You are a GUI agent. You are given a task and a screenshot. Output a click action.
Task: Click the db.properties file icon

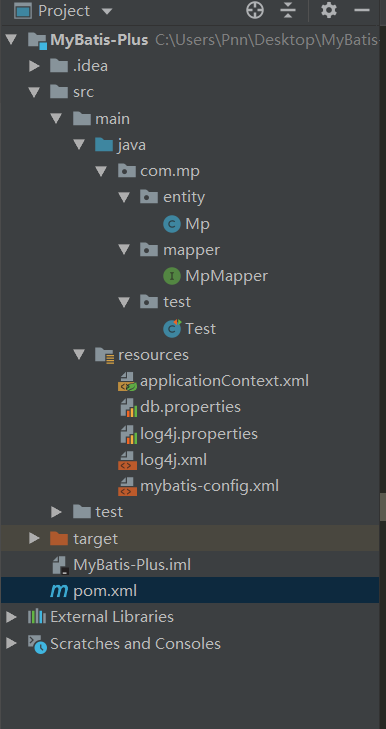coord(128,408)
